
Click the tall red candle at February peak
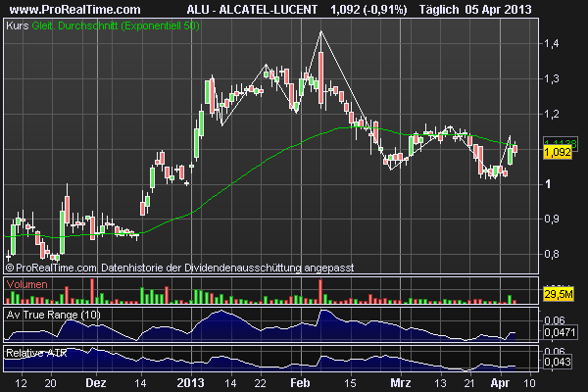pos(320,77)
